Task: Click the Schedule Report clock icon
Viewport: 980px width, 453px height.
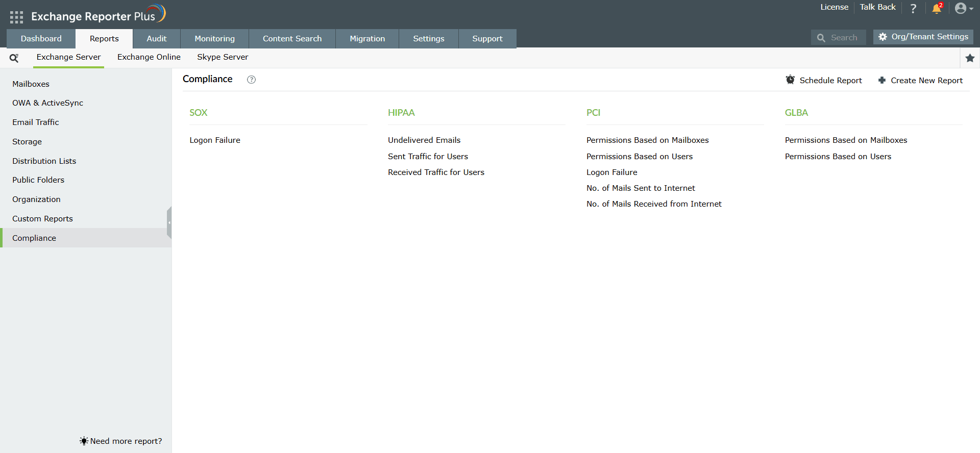Action: tap(790, 80)
